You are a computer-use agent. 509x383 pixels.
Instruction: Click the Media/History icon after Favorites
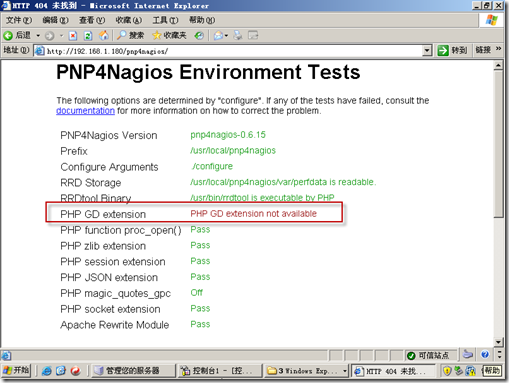click(199, 35)
